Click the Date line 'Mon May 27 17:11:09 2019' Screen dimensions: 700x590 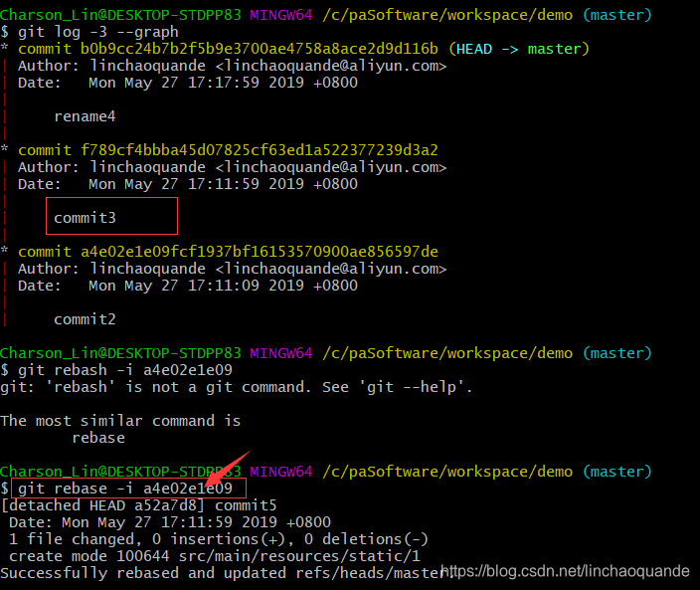[188, 286]
